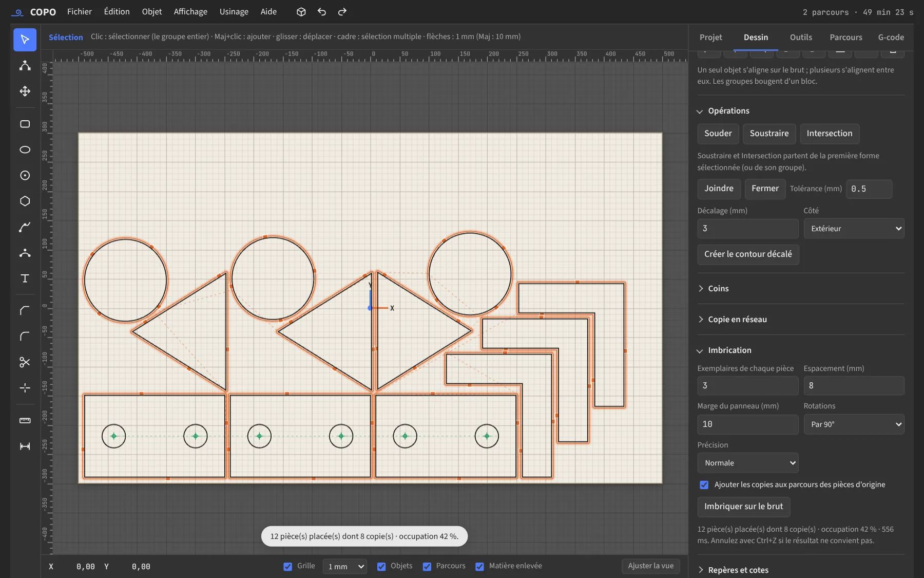The image size is (924, 578).
Task: Open the Fichier menu
Action: click(x=80, y=12)
